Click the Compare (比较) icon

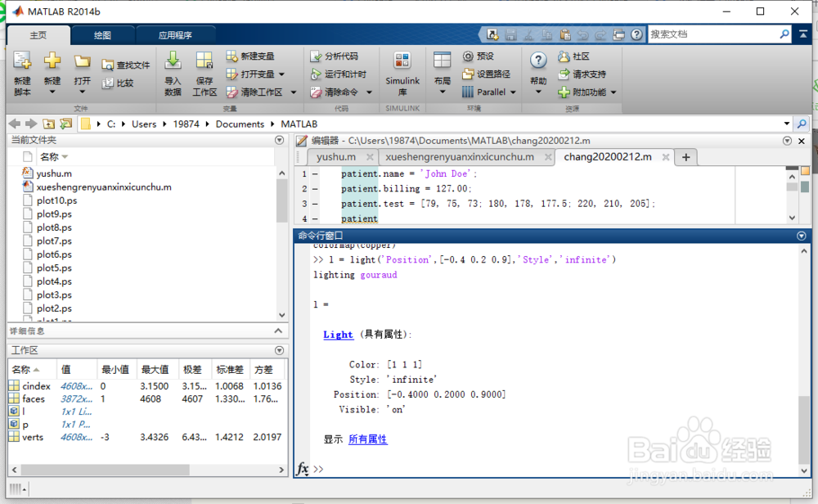point(107,83)
